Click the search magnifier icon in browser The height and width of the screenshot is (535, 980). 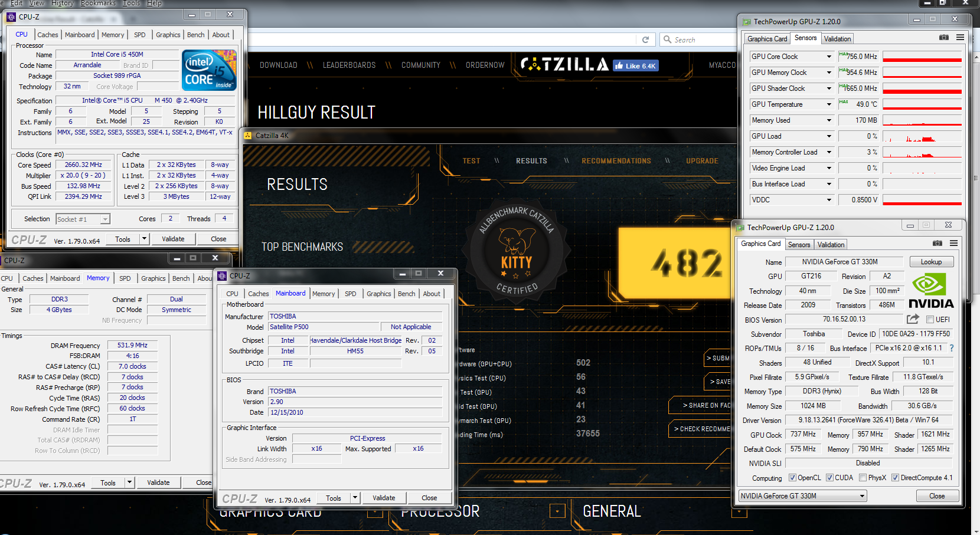pyautogui.click(x=668, y=40)
